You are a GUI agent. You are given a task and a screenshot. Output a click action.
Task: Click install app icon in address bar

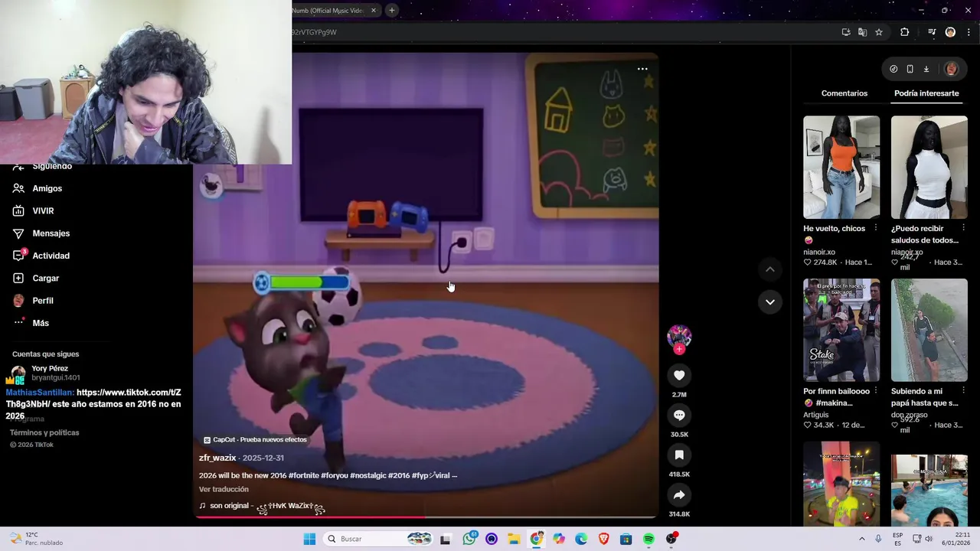click(x=846, y=32)
